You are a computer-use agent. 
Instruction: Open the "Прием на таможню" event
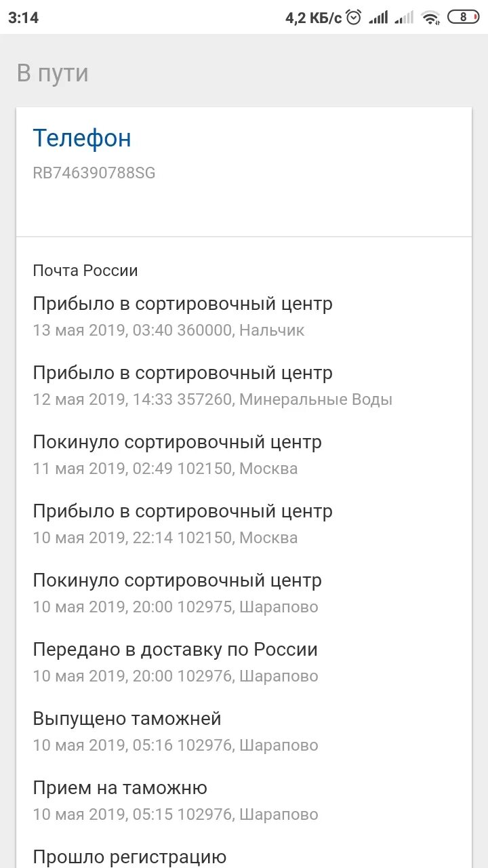[x=175, y=801]
